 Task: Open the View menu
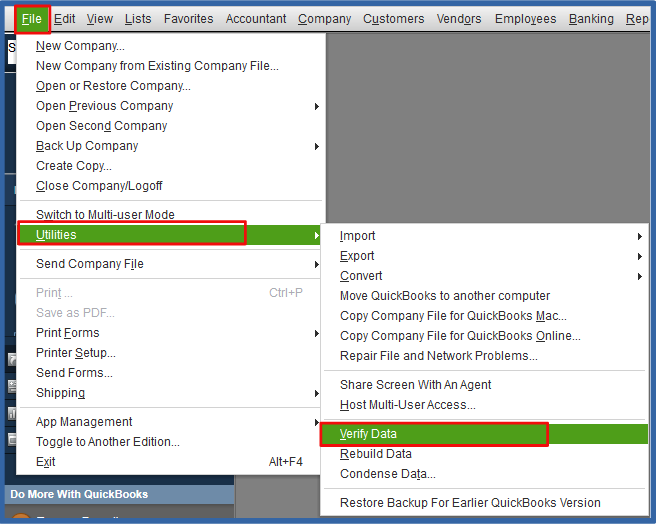click(x=100, y=19)
